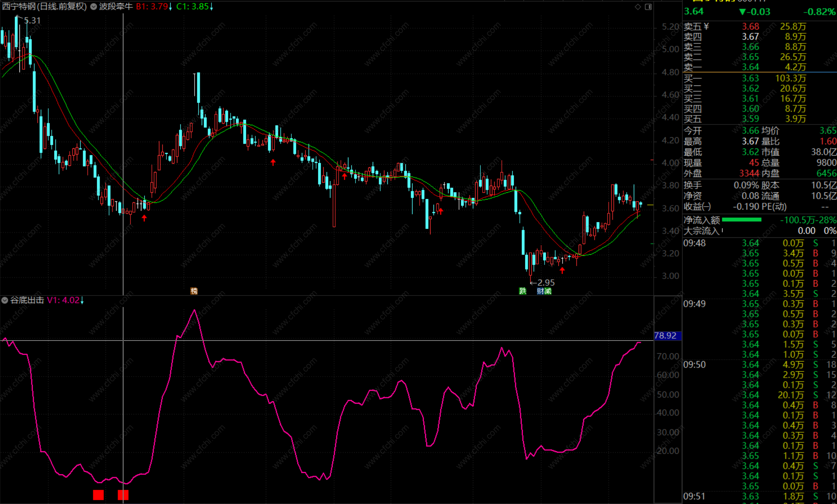Click the left red signal square
The image size is (837, 504).
98,495
